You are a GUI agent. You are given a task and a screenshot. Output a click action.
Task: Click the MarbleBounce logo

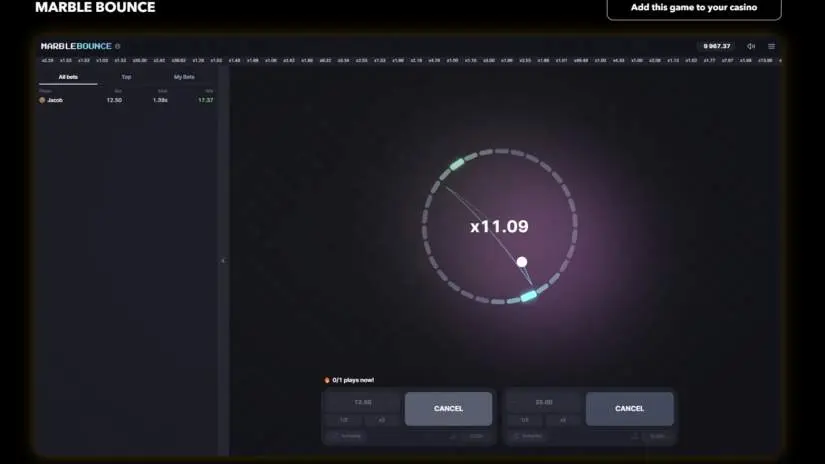(x=76, y=46)
